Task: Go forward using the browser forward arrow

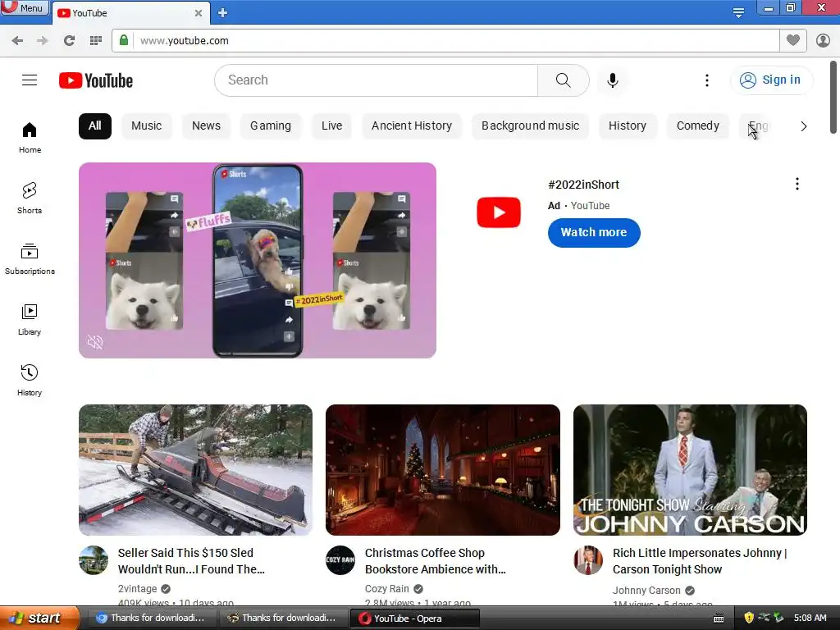Action: coord(43,41)
